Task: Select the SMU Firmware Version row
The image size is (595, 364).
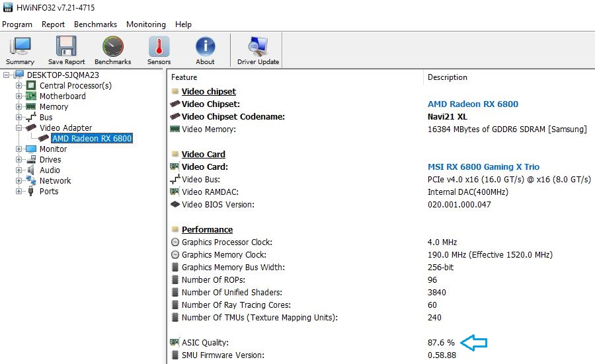Action: coord(381,355)
